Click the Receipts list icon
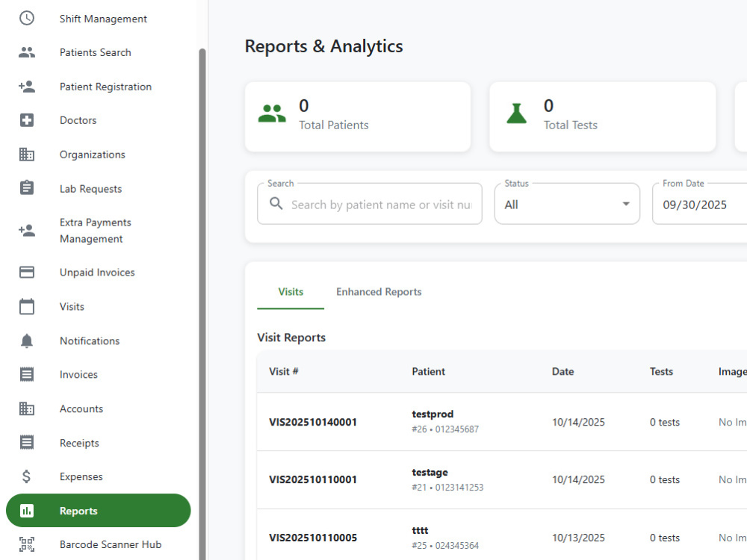The width and height of the screenshot is (747, 560). coord(27,442)
